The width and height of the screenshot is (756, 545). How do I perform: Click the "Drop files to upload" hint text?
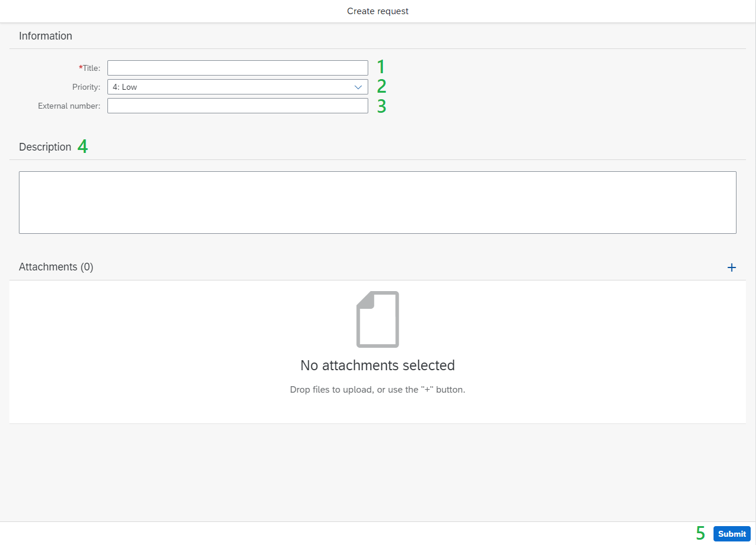pyautogui.click(x=378, y=390)
